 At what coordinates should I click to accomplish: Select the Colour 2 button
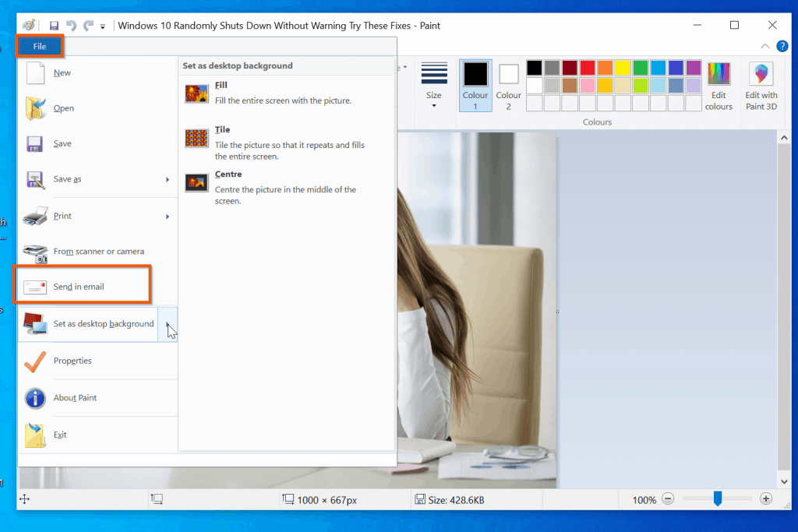tap(508, 86)
